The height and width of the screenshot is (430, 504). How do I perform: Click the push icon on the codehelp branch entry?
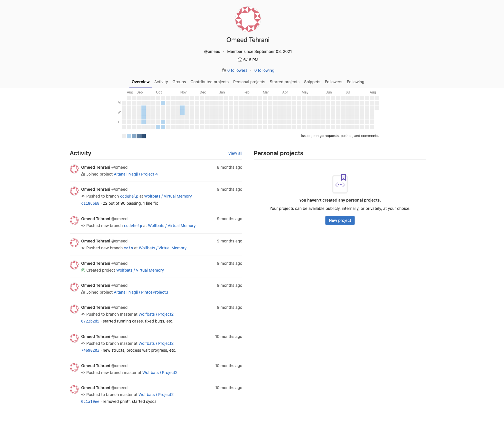click(83, 196)
